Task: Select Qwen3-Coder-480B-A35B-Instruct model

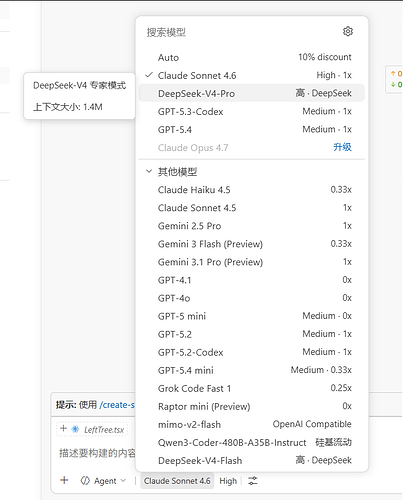Action: point(252,442)
